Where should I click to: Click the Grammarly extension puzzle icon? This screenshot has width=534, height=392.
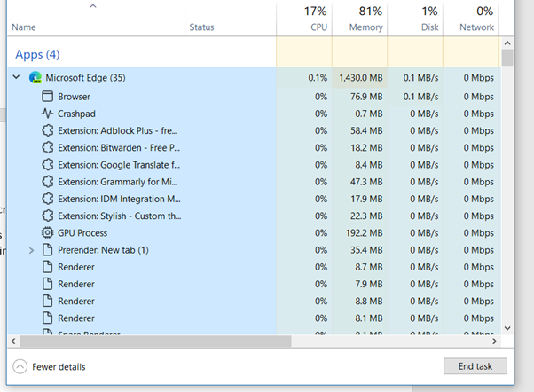(47, 182)
